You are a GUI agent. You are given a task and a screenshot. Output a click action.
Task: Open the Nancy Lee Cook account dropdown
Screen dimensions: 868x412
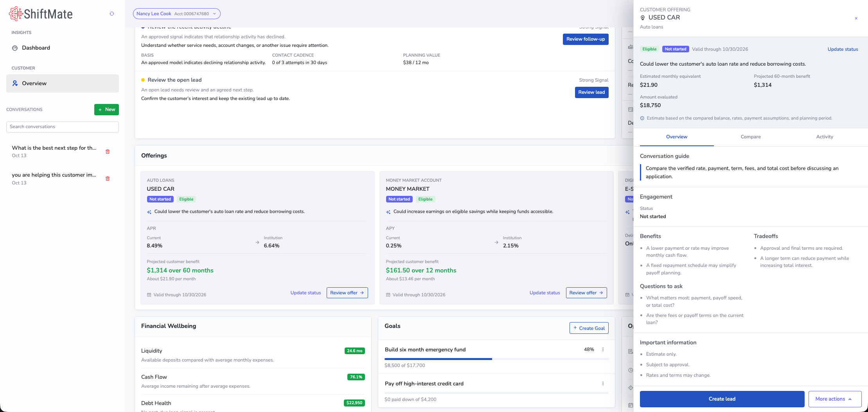coord(177,14)
